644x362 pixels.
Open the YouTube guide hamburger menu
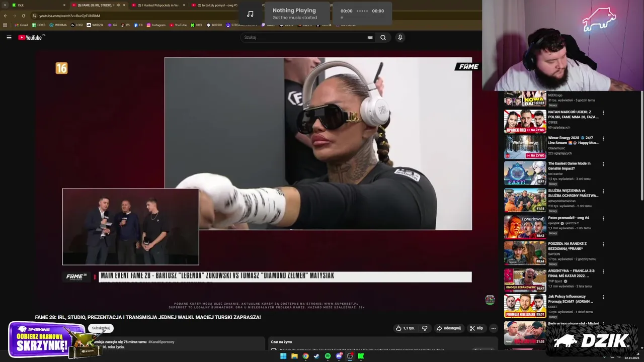tap(9, 37)
